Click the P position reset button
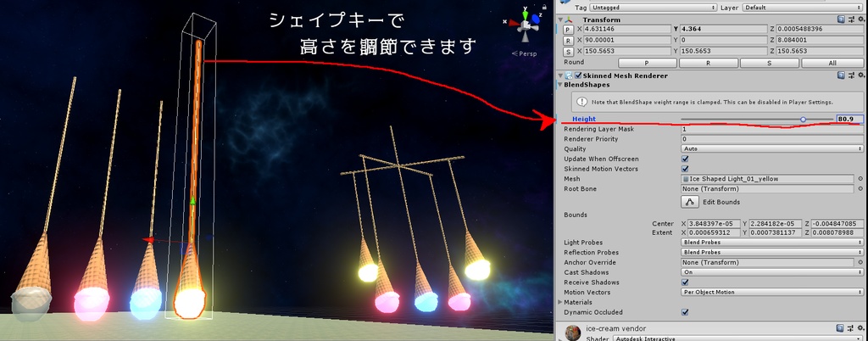 click(569, 30)
